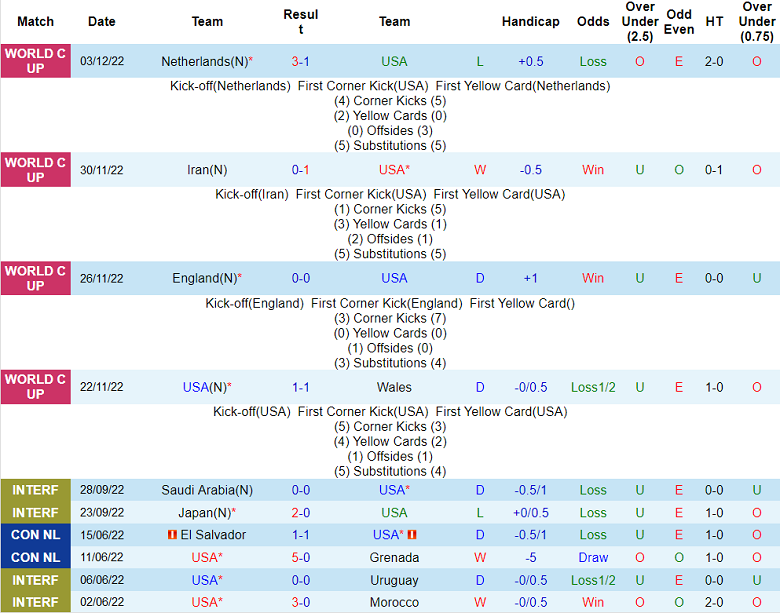The width and height of the screenshot is (780, 613).
Task: Click the 5-0 score for USA vs Grenada
Action: pyautogui.click(x=300, y=557)
